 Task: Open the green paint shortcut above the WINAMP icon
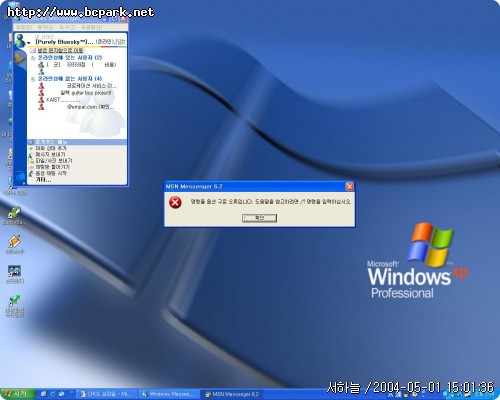[14, 216]
